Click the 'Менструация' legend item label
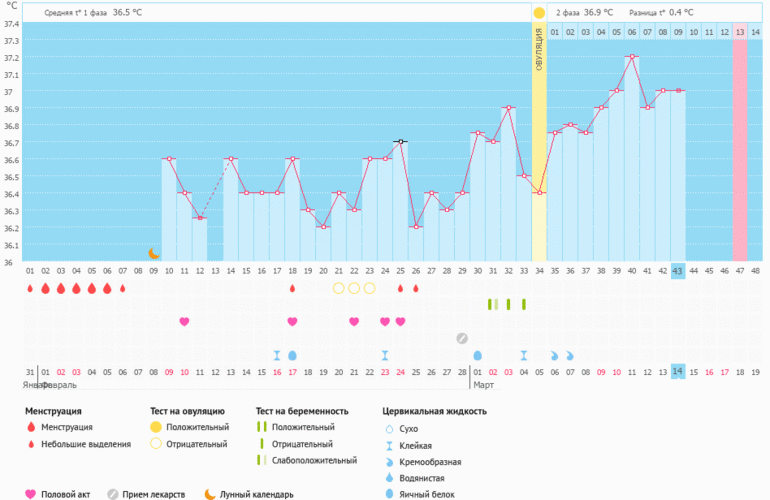 click(x=67, y=427)
